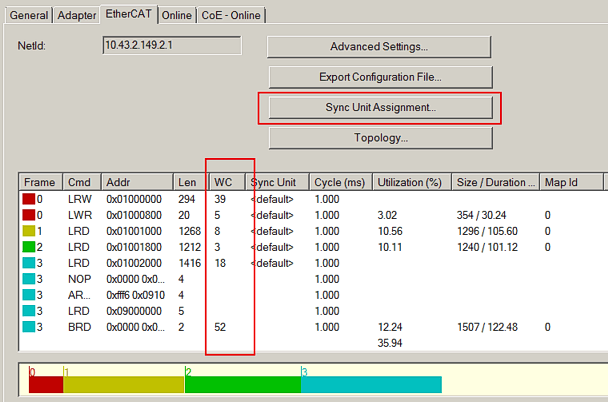The height and width of the screenshot is (402, 608).
Task: Go to the Online tab
Action: pos(176,15)
